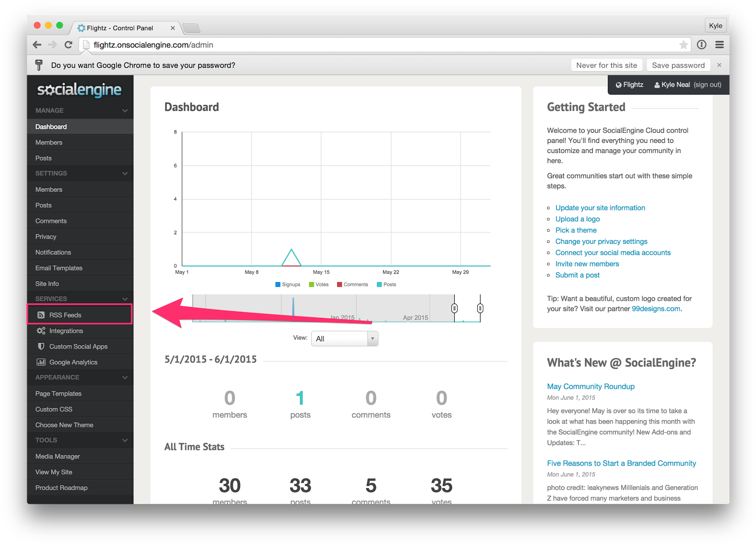Collapse the SETTINGS section
The height and width of the screenshot is (545, 756).
tap(125, 173)
